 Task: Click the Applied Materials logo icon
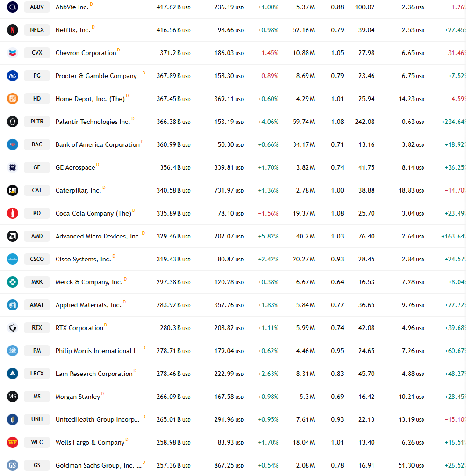tap(13, 305)
